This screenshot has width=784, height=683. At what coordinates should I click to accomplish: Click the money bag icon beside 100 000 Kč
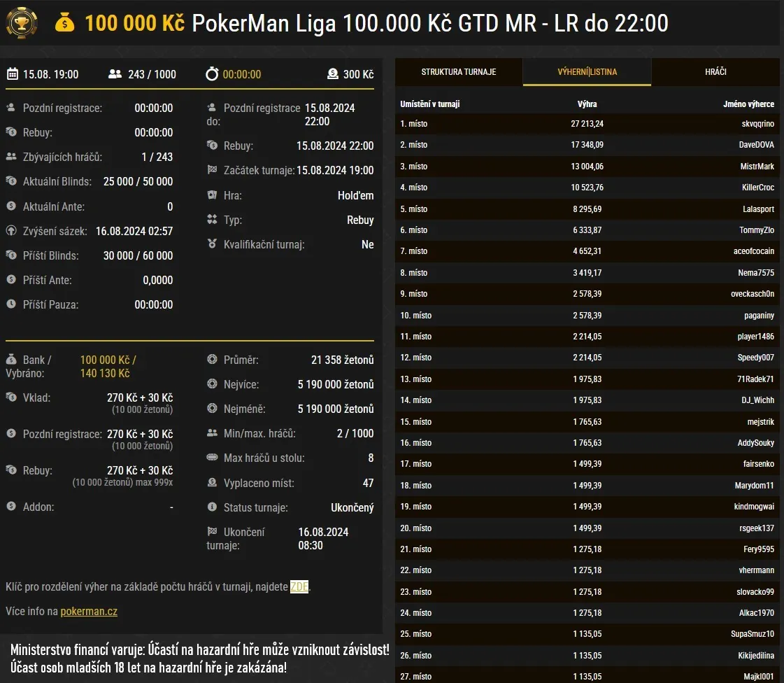point(65,23)
